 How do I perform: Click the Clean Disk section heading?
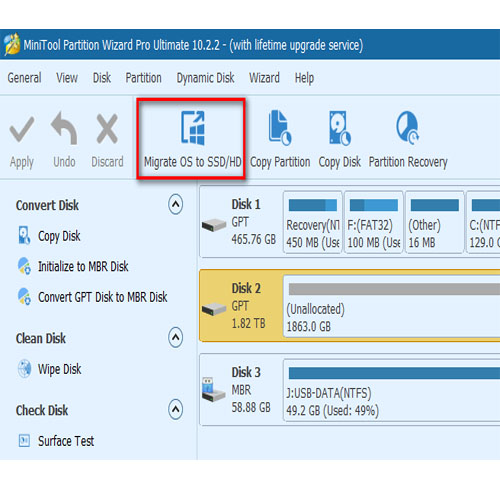tap(41, 339)
